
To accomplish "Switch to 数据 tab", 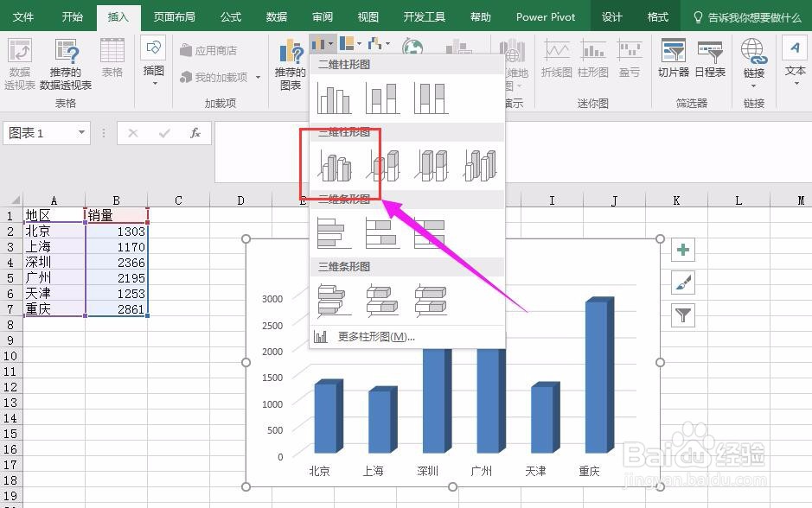I will tap(277, 17).
